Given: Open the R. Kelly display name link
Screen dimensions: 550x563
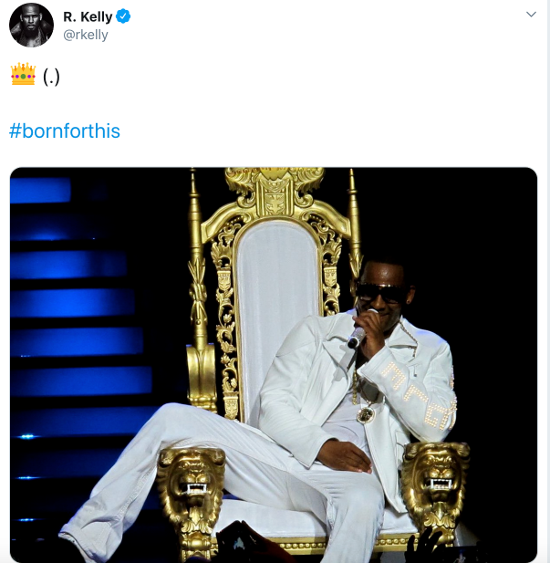Looking at the screenshot, I should (88, 17).
